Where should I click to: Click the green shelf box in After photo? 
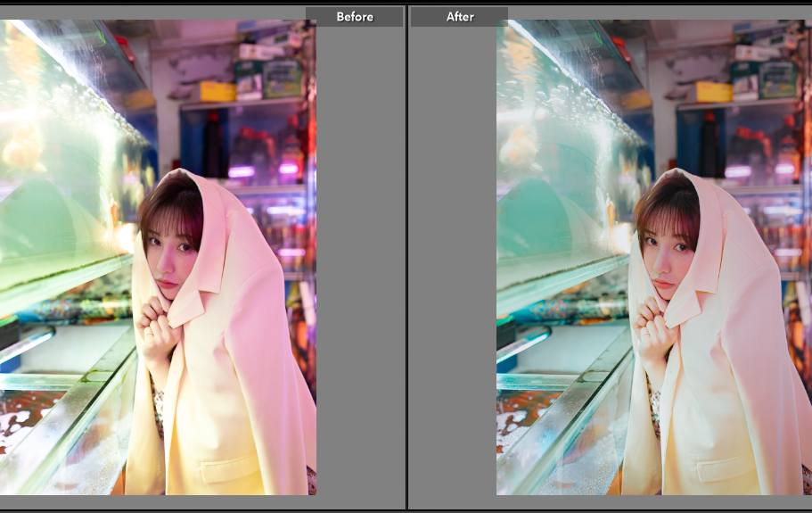[x=777, y=79]
